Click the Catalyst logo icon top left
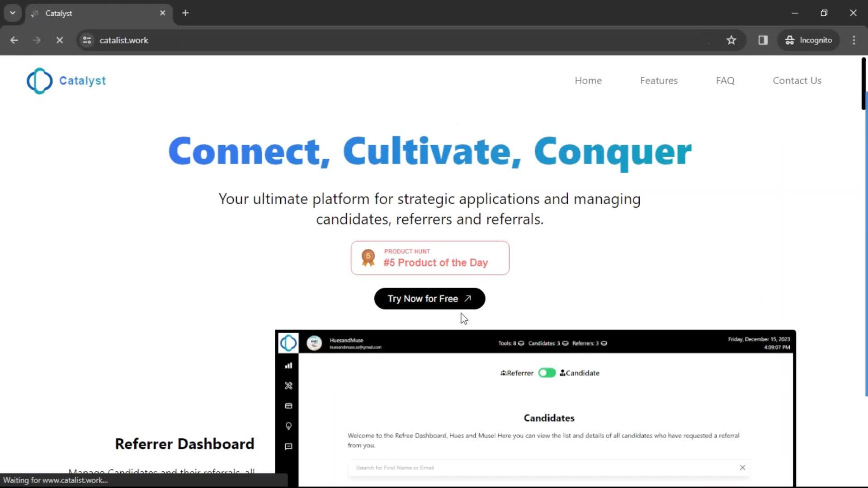 [x=39, y=80]
